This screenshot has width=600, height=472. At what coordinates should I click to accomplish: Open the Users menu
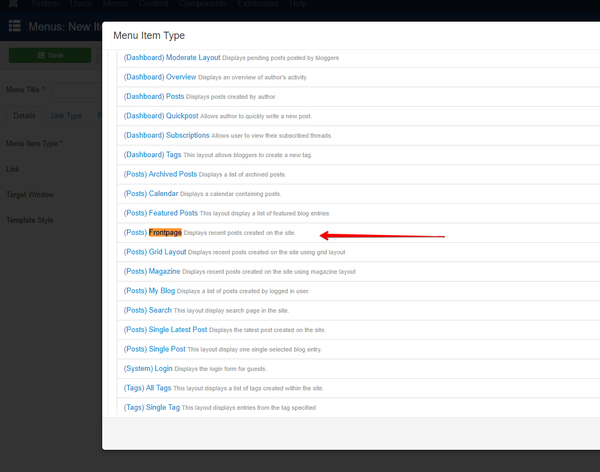pyautogui.click(x=81, y=3)
